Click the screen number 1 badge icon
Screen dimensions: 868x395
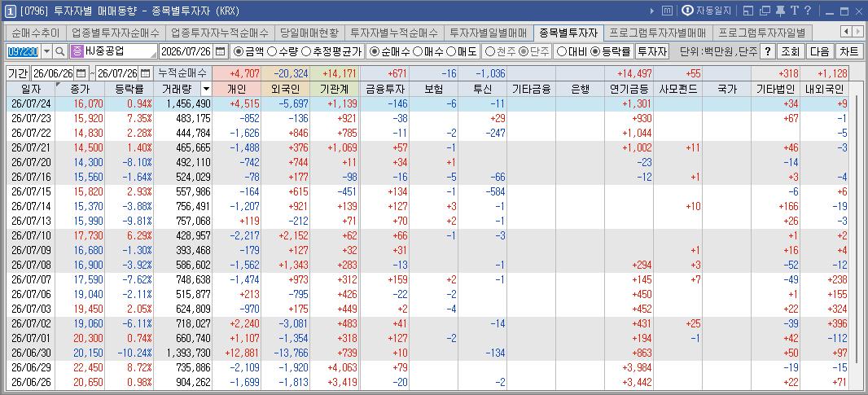click(10, 11)
